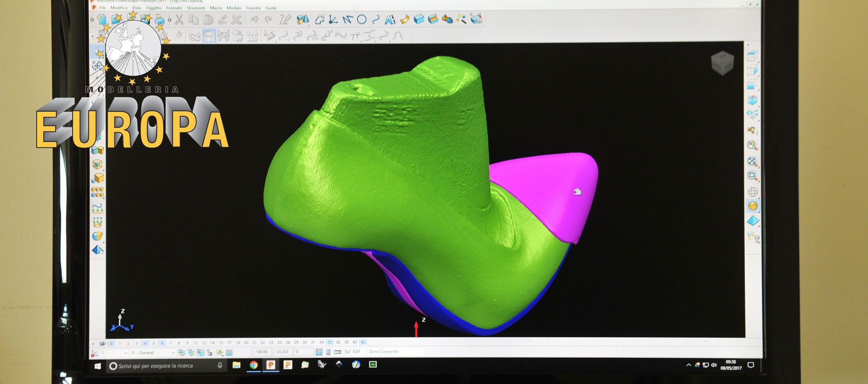
Task: Open the Strumenti menu
Action: (196, 8)
